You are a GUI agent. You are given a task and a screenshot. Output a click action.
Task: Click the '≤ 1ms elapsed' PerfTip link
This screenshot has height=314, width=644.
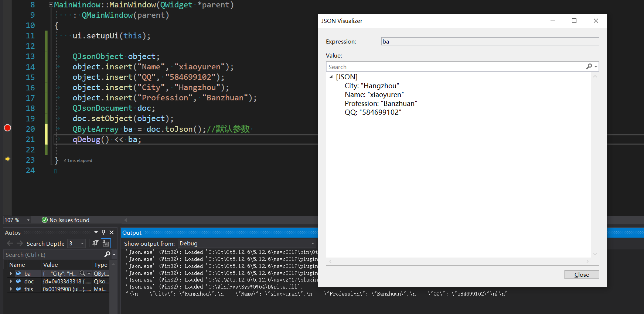78,161
